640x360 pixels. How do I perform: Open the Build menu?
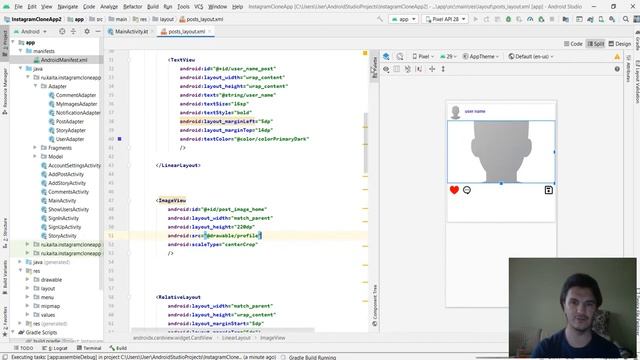tap(153, 7)
